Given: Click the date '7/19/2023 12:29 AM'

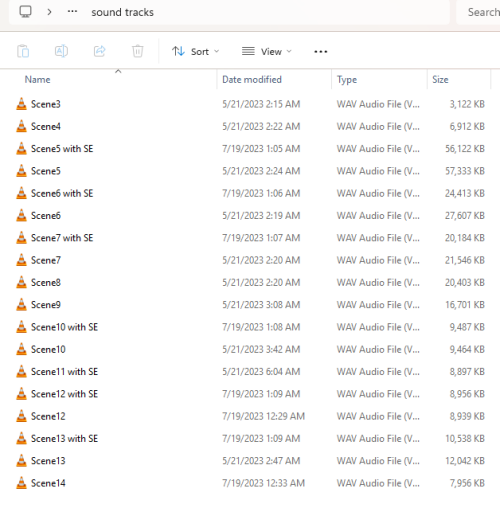Looking at the screenshot, I should (x=264, y=416).
